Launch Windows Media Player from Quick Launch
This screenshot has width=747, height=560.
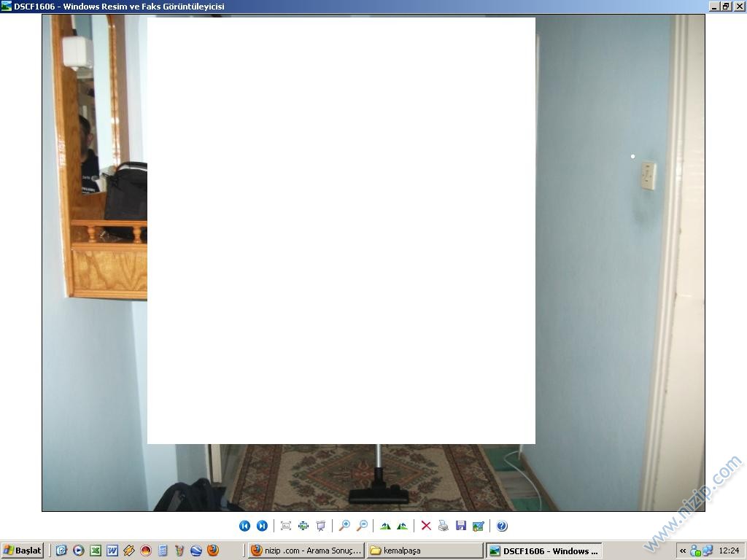(79, 551)
